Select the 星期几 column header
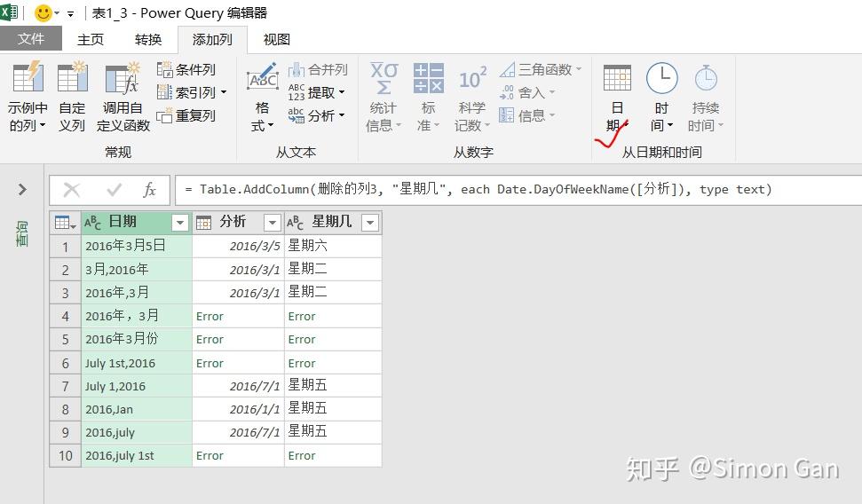The width and height of the screenshot is (862, 504). pos(333,223)
